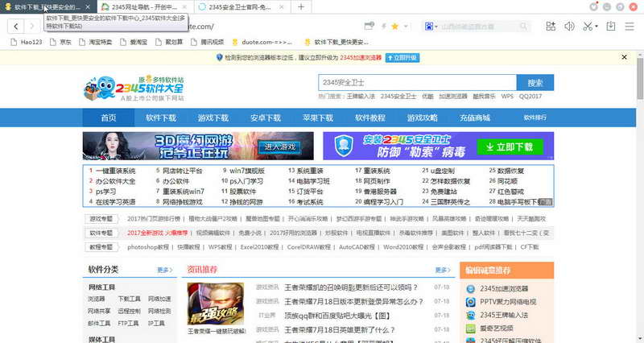The width and height of the screenshot is (644, 343).
Task: Click the green 立即下载 banner button
Action: (510, 147)
